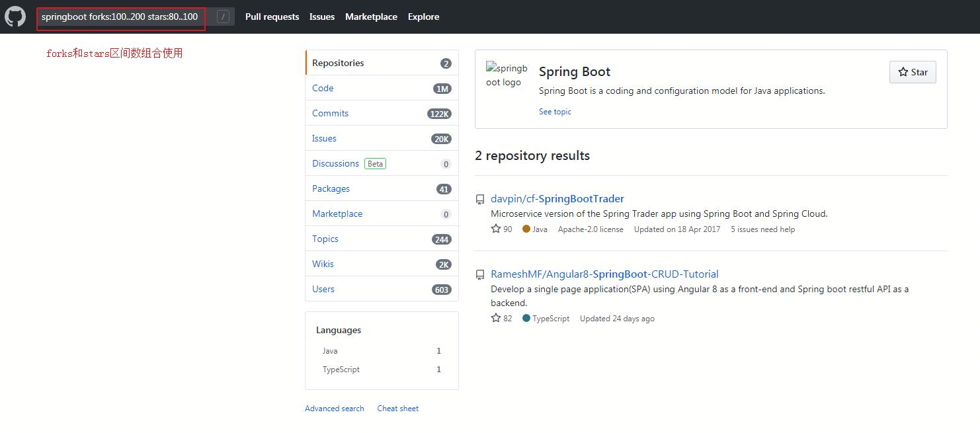Click the Commits count badge 122K
Screen dimensions: 980x433
439,114
